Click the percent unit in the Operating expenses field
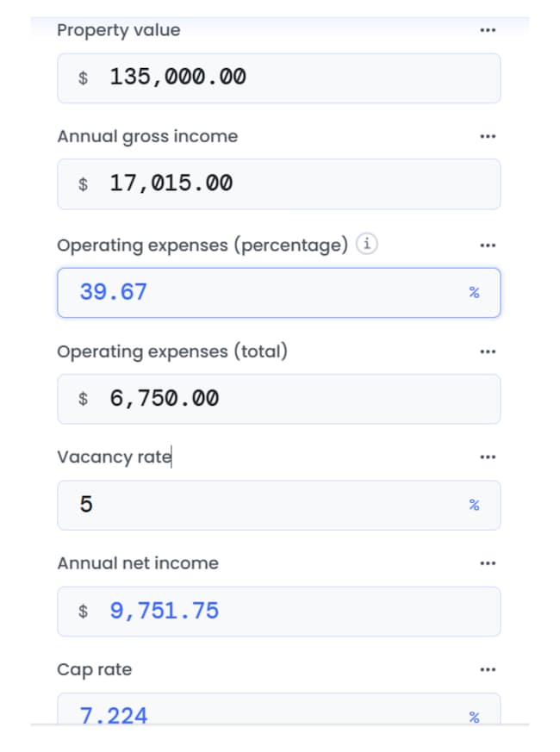The height and width of the screenshot is (752, 560). [x=474, y=293]
